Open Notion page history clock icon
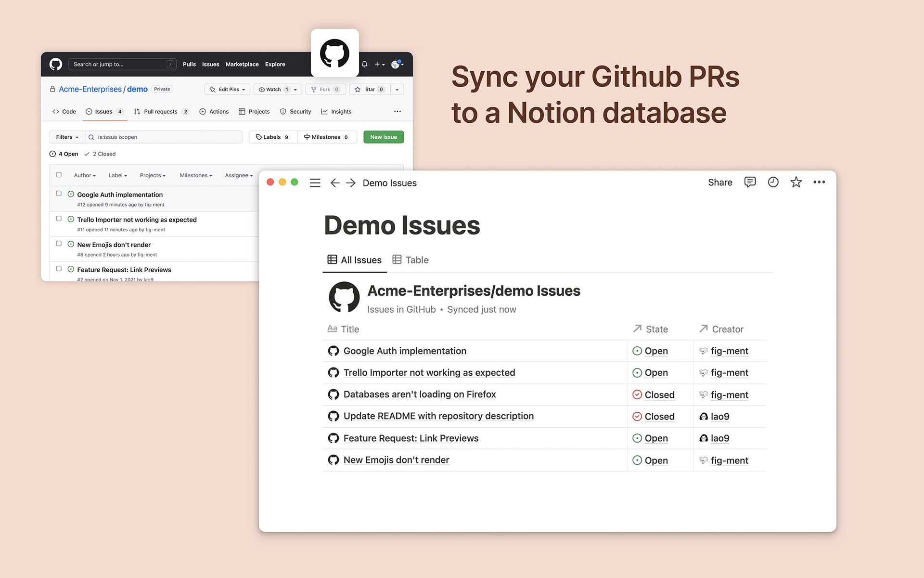Screen dimensions: 924x578 [773, 182]
